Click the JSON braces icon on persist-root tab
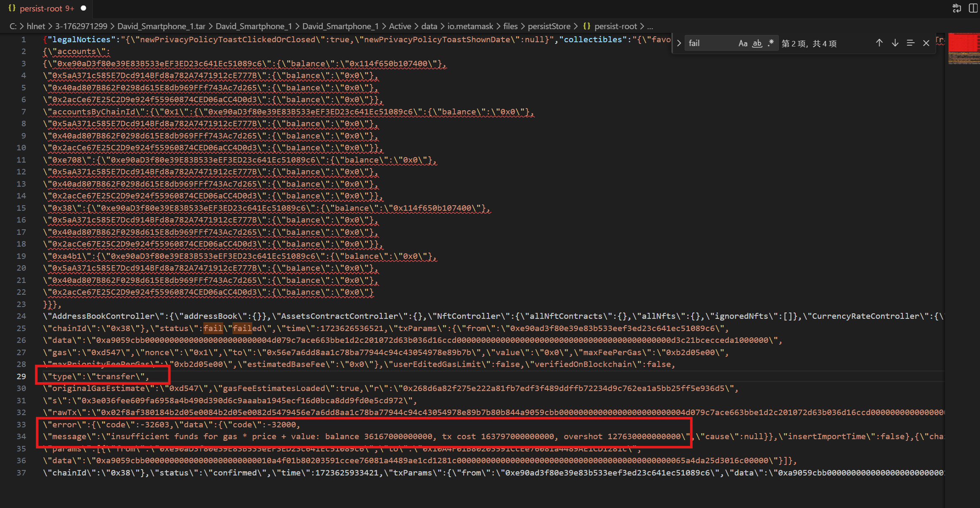Screen dimensions: 980x508 click(12, 8)
